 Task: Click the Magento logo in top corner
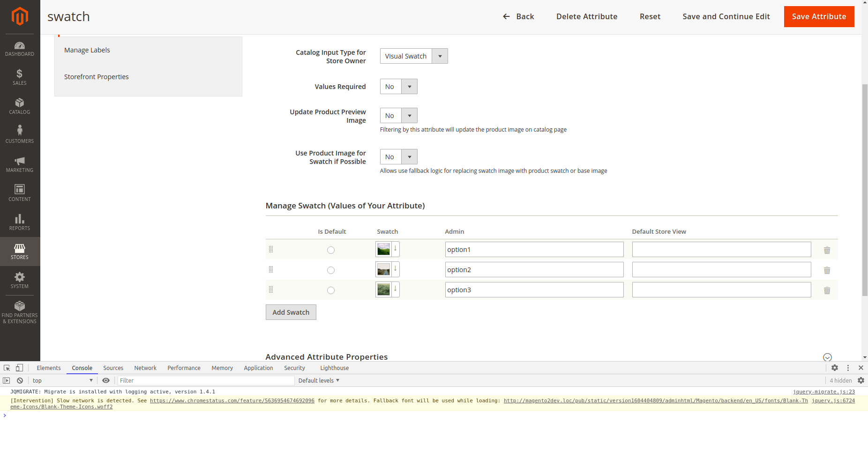click(x=19, y=16)
